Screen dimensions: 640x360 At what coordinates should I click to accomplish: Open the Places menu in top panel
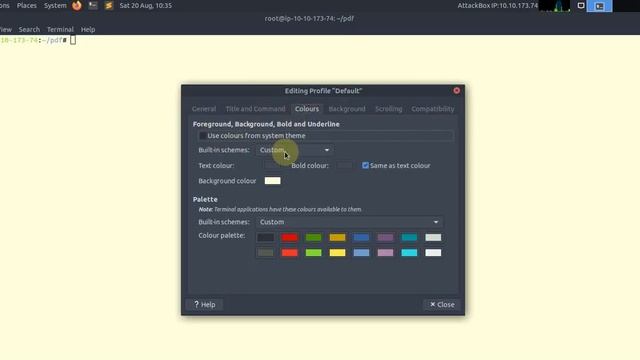pos(27,5)
